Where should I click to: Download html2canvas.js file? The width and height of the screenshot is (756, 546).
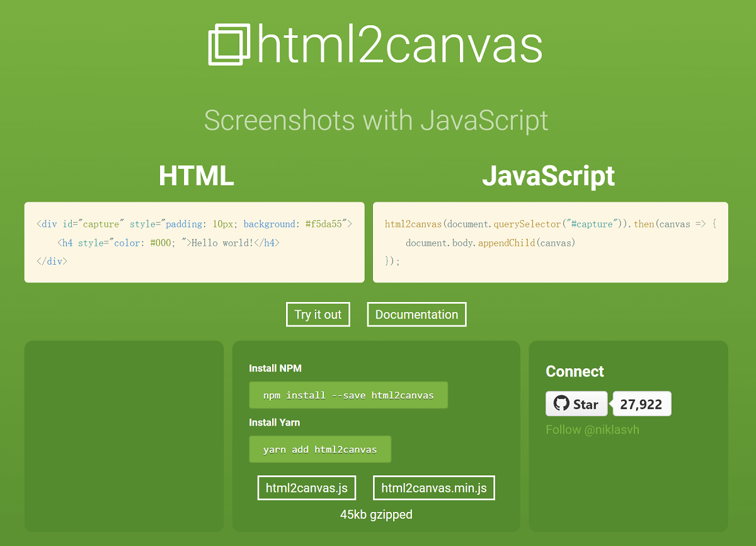[307, 488]
